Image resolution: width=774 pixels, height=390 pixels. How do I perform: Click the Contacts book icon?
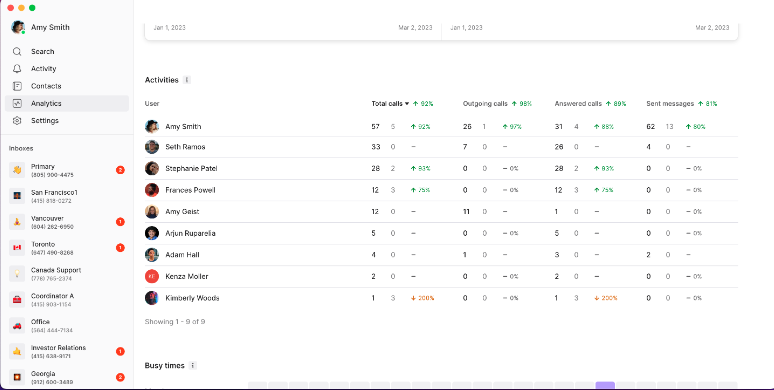pos(17,86)
